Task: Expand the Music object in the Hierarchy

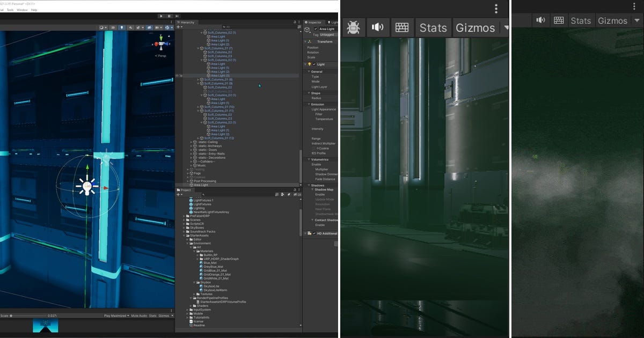Action: (x=192, y=165)
